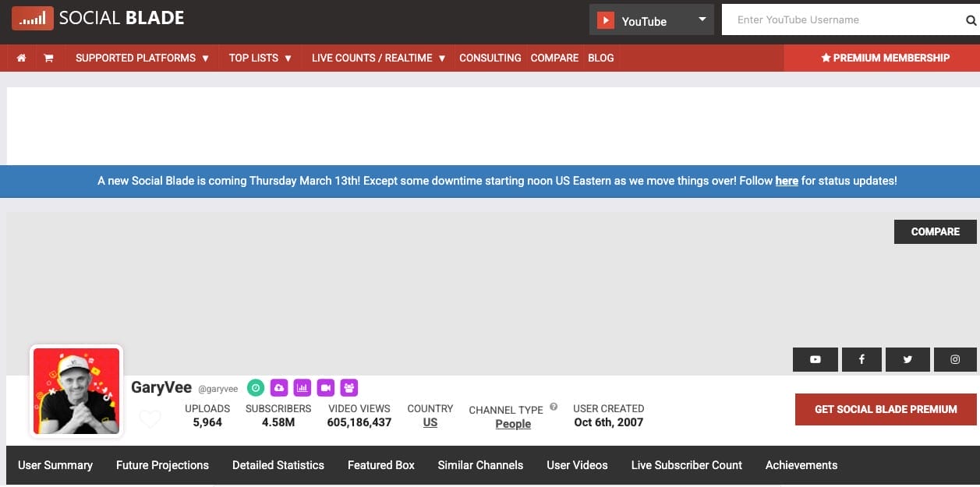This screenshot has height=487, width=980.
Task: Click the Social Blade logo
Action: [97, 17]
